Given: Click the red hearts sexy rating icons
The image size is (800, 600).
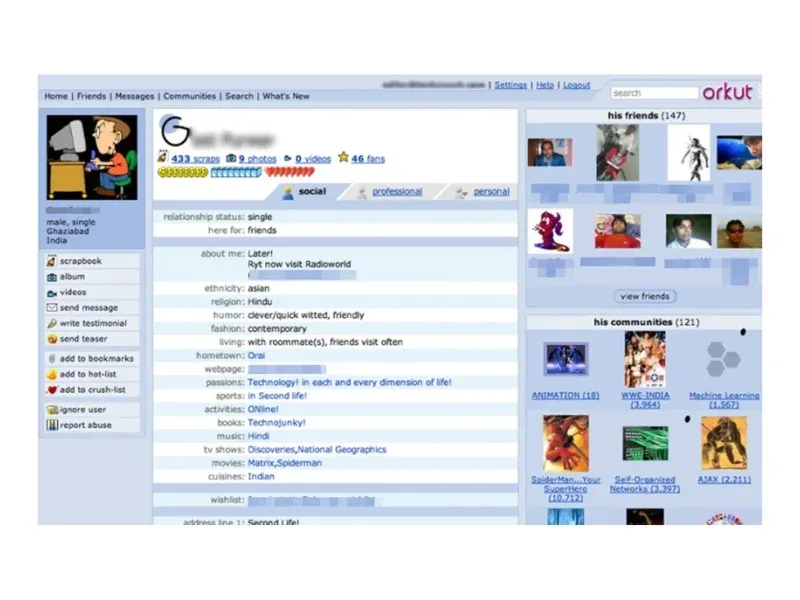Looking at the screenshot, I should point(290,172).
